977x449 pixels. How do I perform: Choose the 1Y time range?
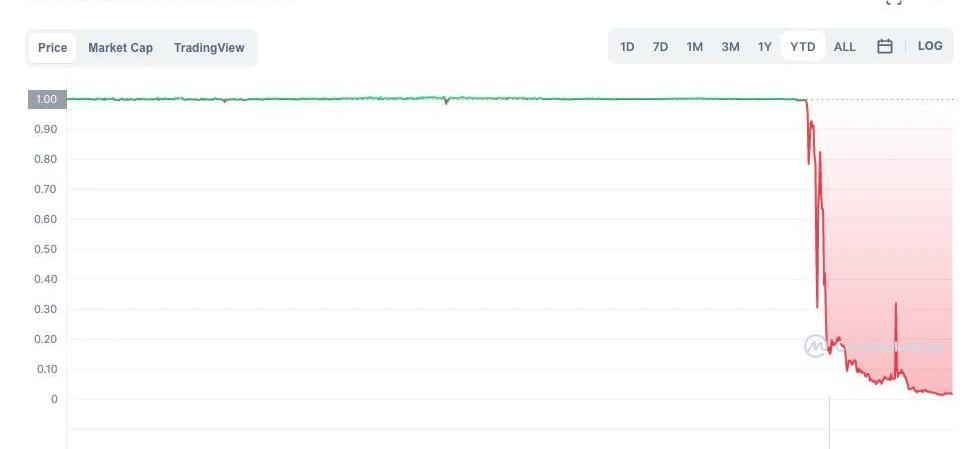pyautogui.click(x=764, y=47)
